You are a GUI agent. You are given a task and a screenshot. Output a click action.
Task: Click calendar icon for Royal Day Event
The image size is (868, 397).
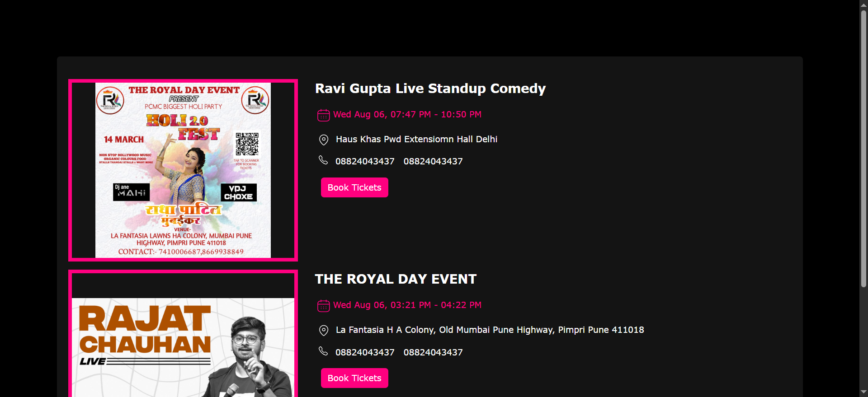pyautogui.click(x=323, y=306)
